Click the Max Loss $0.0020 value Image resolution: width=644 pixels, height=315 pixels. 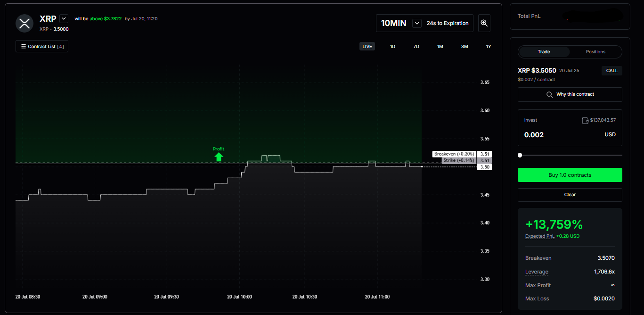(x=604, y=298)
